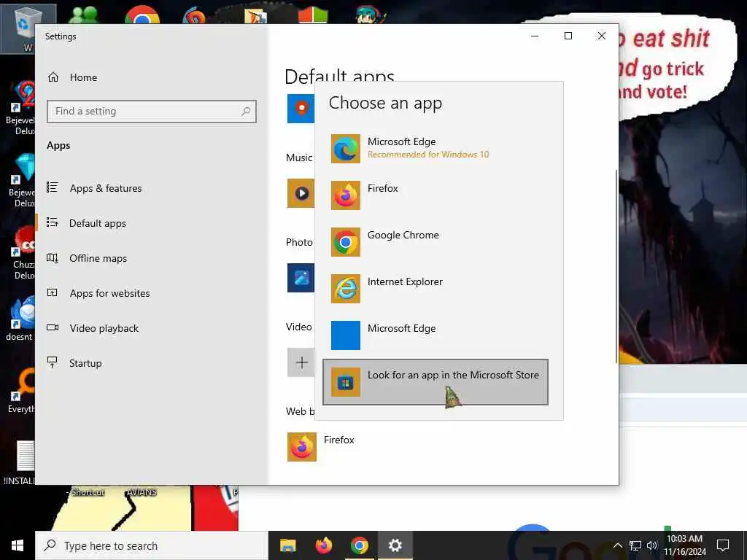Minimize the Settings window

click(535, 36)
